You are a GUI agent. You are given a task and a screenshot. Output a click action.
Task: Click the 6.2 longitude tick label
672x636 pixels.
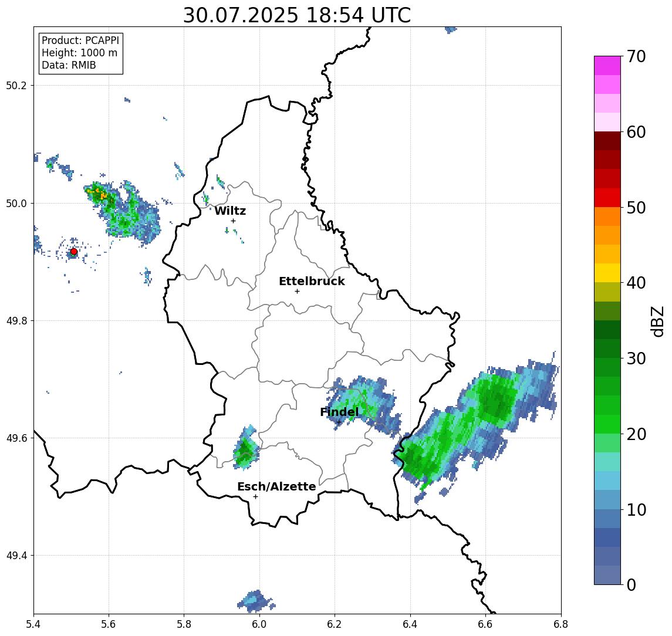(x=335, y=624)
